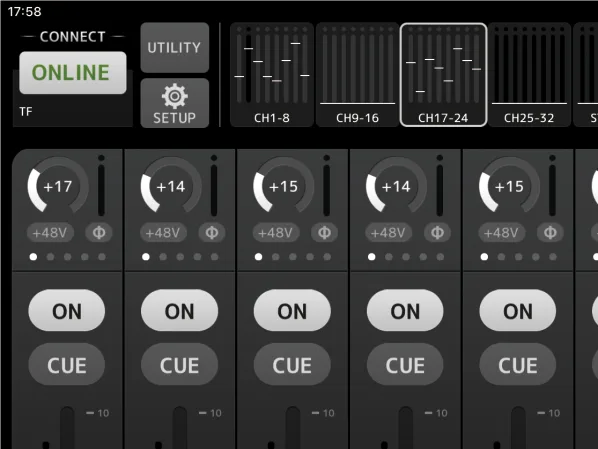Viewport: 598px width, 449px height.
Task: Select second page dot on first channel strip
Action: (50, 257)
